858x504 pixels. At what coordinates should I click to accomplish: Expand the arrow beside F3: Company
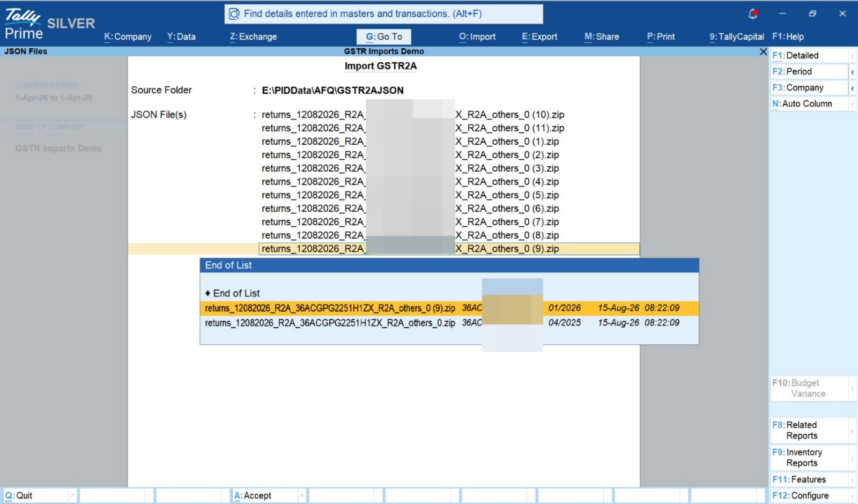(x=853, y=88)
